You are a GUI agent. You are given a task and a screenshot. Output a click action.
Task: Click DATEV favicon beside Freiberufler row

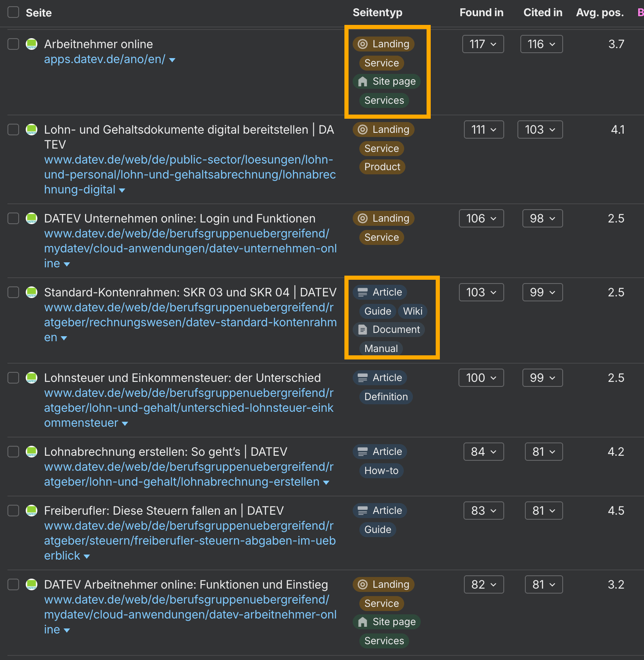[32, 511]
